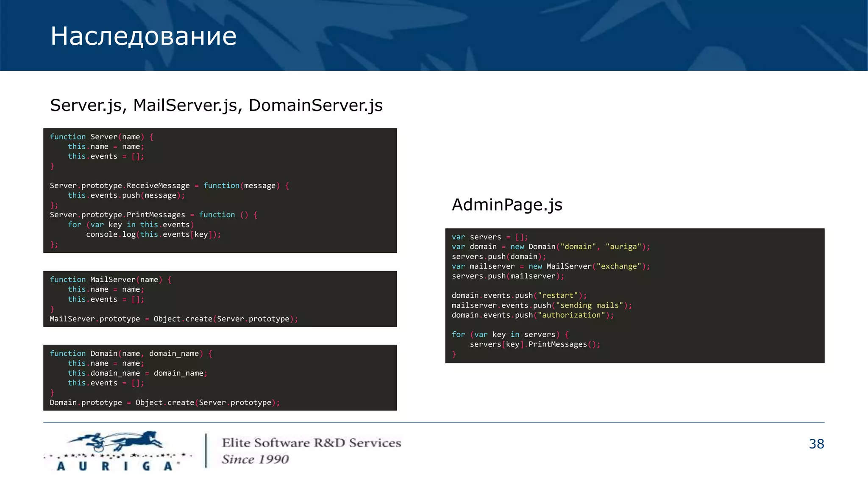Click the 'var mailserver = new MailServer' line
The width and height of the screenshot is (868, 488).
coord(551,266)
